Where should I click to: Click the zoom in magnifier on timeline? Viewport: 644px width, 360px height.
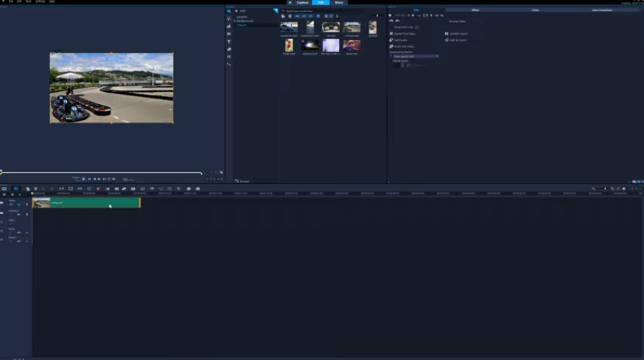(x=612, y=189)
